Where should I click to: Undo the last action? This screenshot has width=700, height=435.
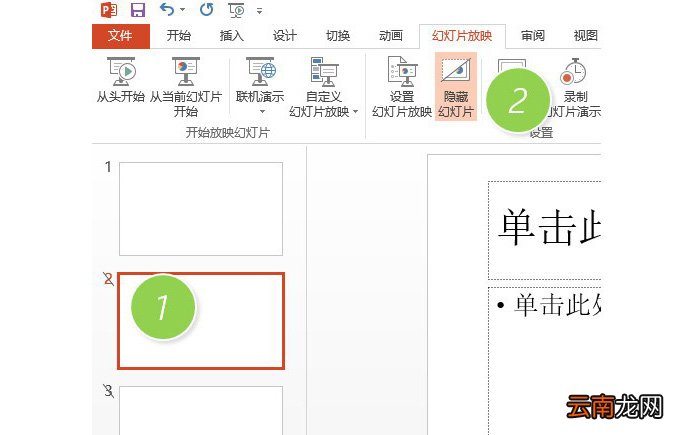coord(167,9)
